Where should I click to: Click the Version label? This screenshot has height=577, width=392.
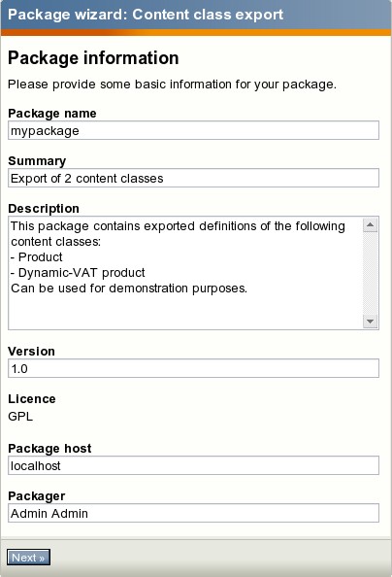(32, 351)
